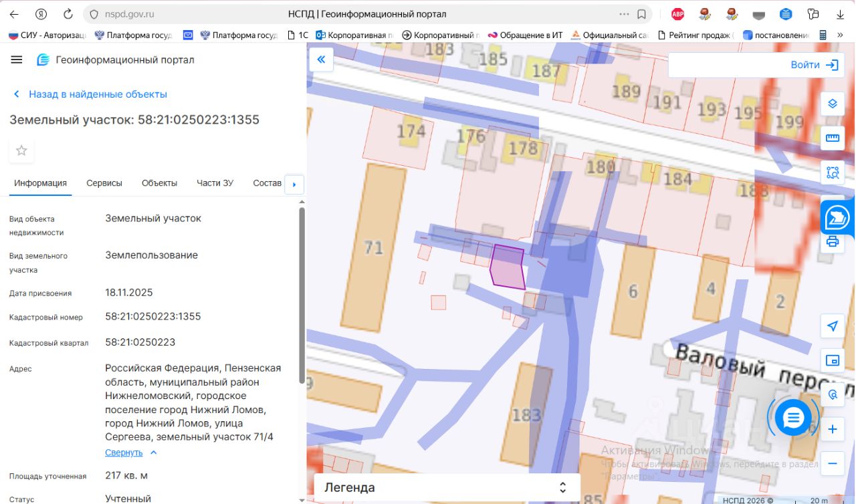This screenshot has width=856, height=504.
Task: Activate the area selection search tool
Action: (833, 172)
